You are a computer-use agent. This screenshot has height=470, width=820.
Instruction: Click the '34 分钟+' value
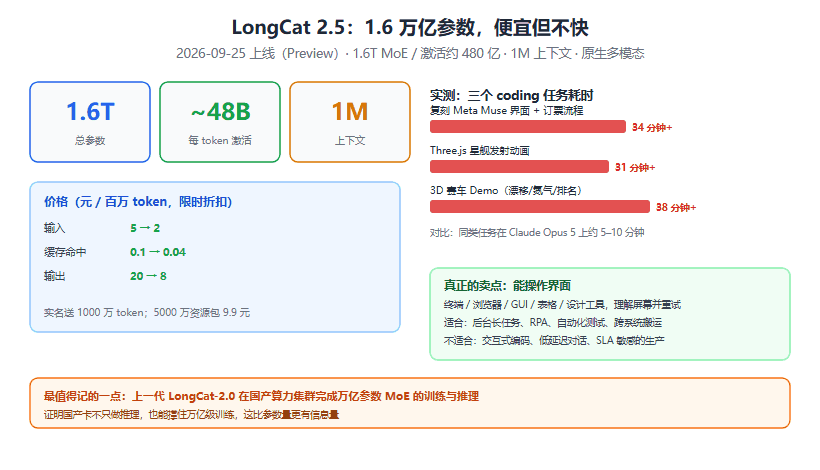pos(652,128)
